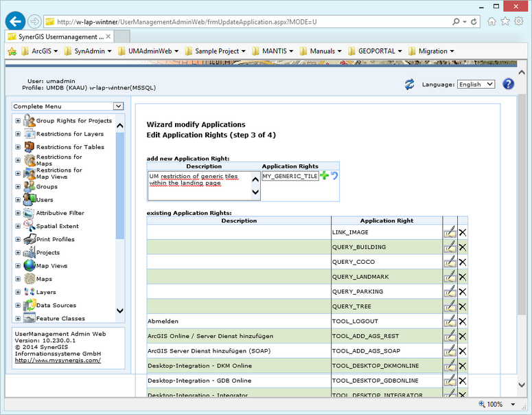This screenshot has height=415, width=532.
Task: Expand the Group Rights for Projects node
Action: (x=18, y=120)
